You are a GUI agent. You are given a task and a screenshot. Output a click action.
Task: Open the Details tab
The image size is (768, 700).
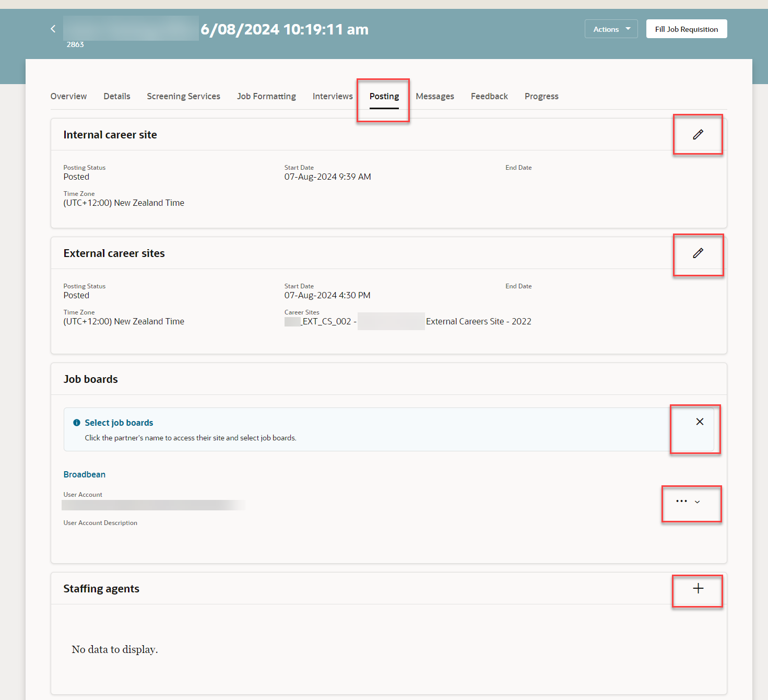point(116,96)
